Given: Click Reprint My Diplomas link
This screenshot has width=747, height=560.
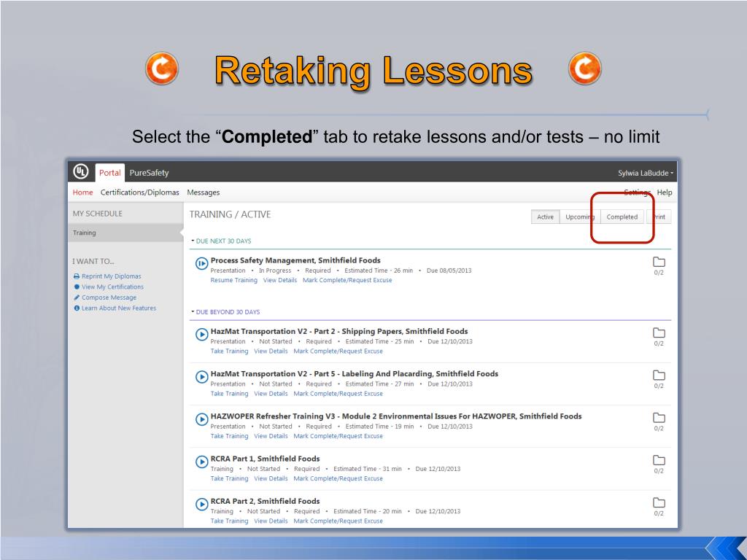Looking at the screenshot, I should tap(112, 276).
